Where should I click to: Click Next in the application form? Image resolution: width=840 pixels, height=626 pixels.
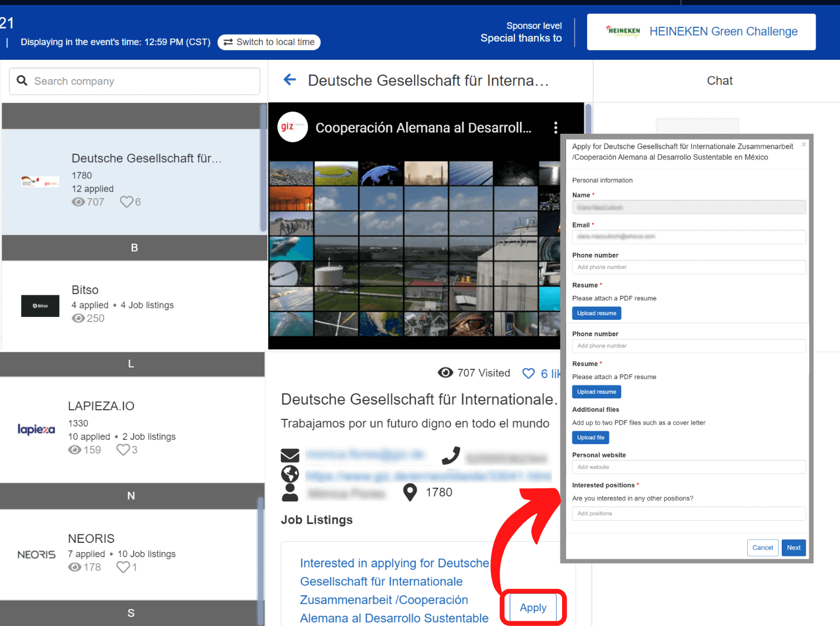coord(793,547)
